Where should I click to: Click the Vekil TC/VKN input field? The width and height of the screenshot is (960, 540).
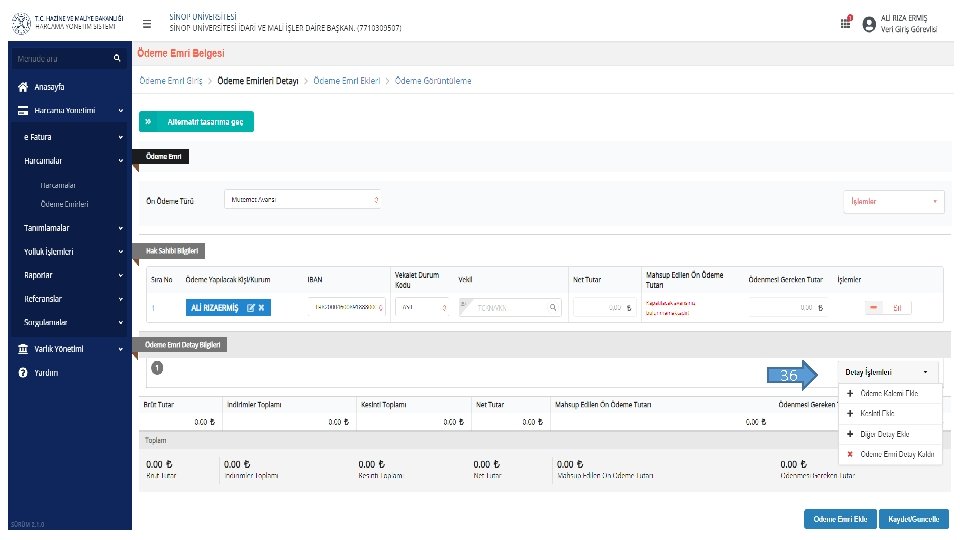510,308
